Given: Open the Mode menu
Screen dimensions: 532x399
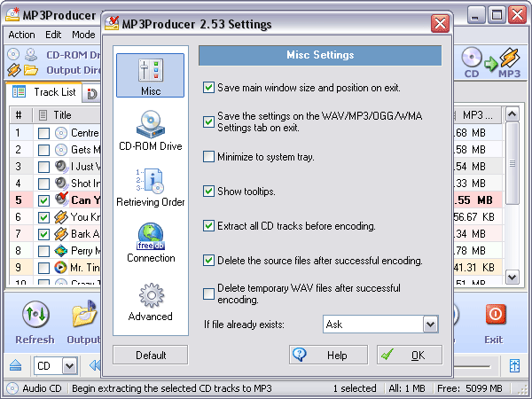Looking at the screenshot, I should pos(83,35).
